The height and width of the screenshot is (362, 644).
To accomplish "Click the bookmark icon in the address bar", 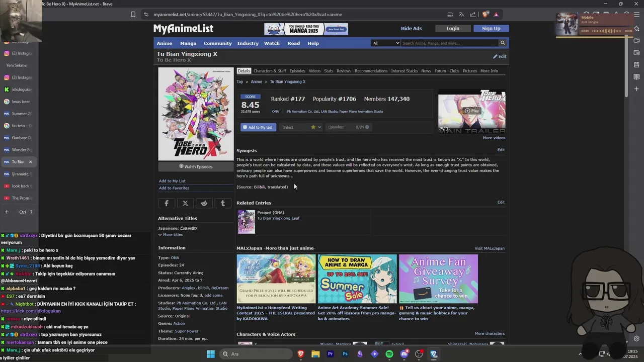I will pos(133,15).
